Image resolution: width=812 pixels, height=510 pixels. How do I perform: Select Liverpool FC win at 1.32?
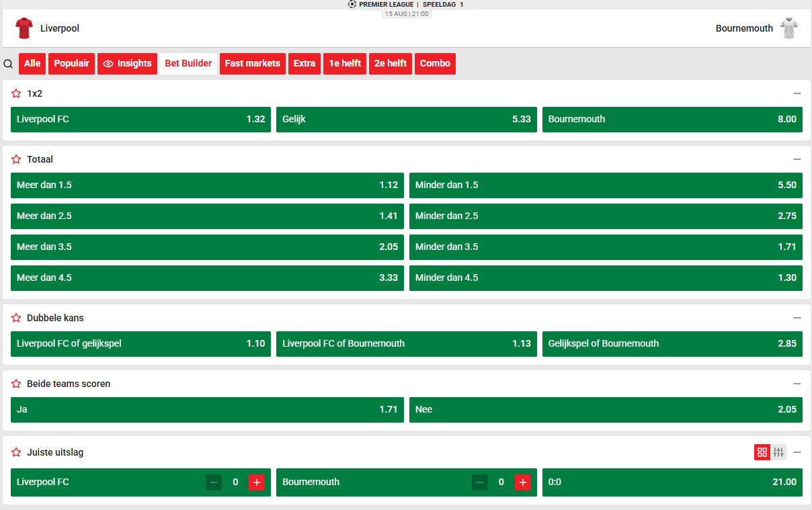[x=140, y=120]
